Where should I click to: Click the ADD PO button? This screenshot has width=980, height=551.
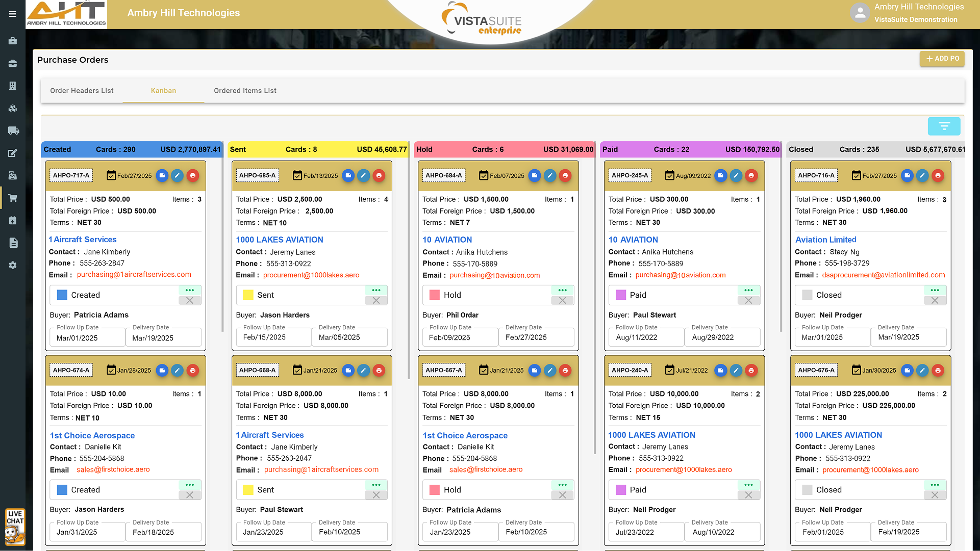point(942,59)
